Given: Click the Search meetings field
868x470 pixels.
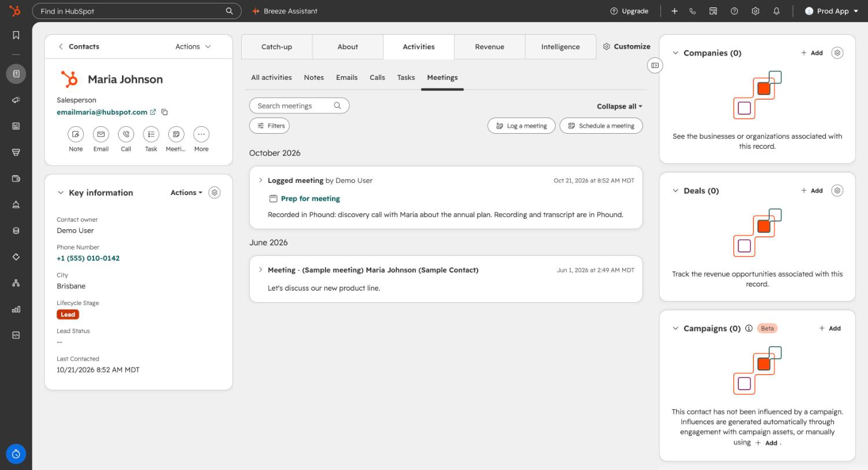Looking at the screenshot, I should click(x=299, y=106).
